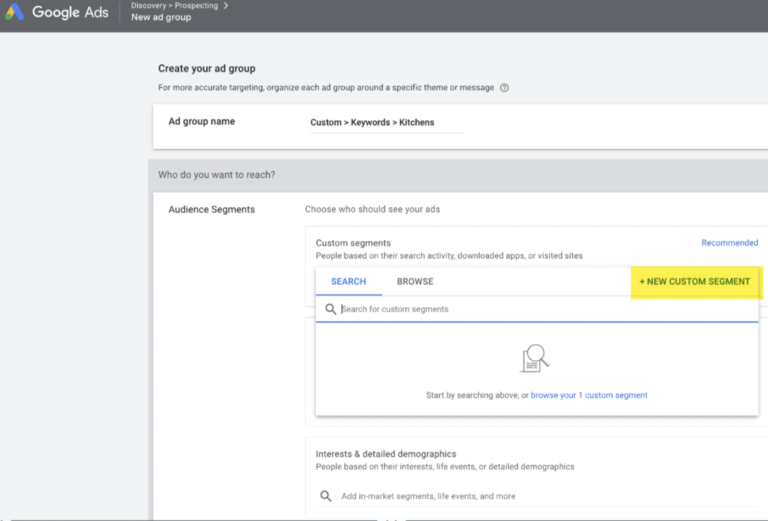Open 'browse your 1 custom segment' link
The width and height of the screenshot is (768, 521).
589,396
